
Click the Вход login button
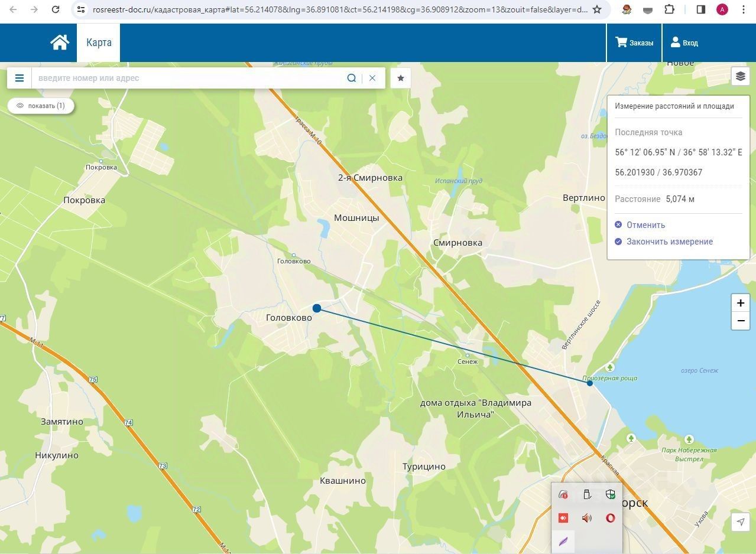click(x=684, y=43)
